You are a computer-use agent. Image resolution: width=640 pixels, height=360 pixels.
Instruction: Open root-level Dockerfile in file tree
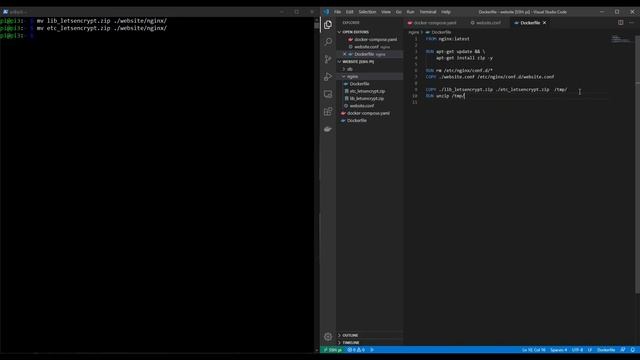(x=357, y=120)
